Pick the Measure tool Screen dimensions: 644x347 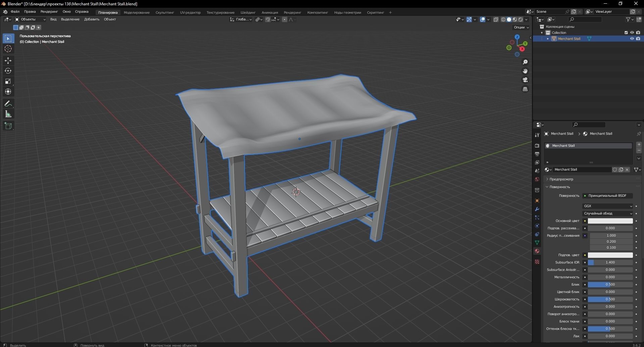click(x=8, y=114)
